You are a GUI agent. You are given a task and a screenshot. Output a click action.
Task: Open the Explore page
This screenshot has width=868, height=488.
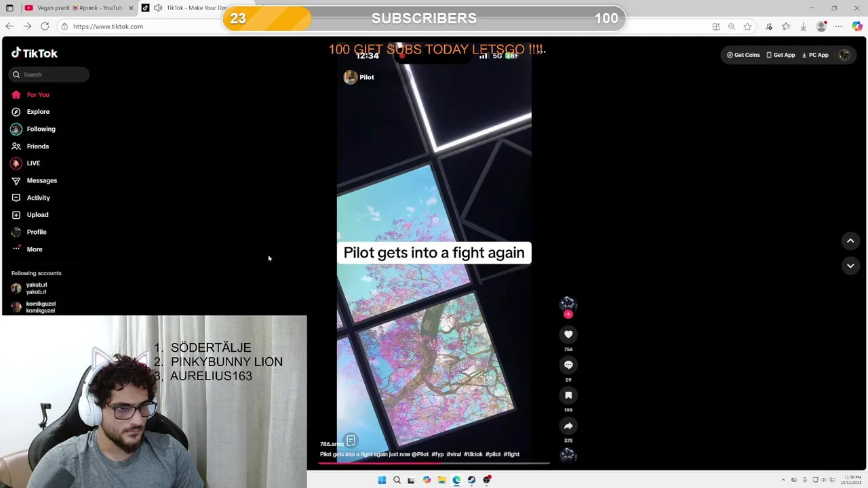tap(31, 112)
